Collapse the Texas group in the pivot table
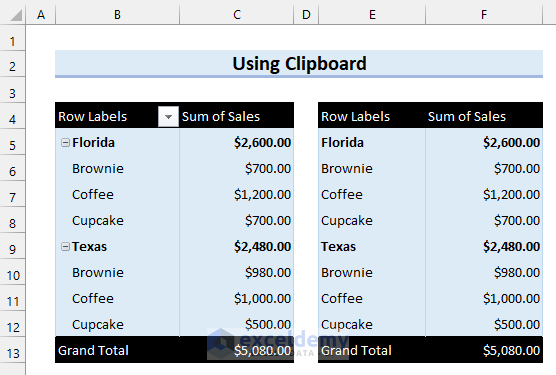This screenshot has height=375, width=556. click(65, 246)
